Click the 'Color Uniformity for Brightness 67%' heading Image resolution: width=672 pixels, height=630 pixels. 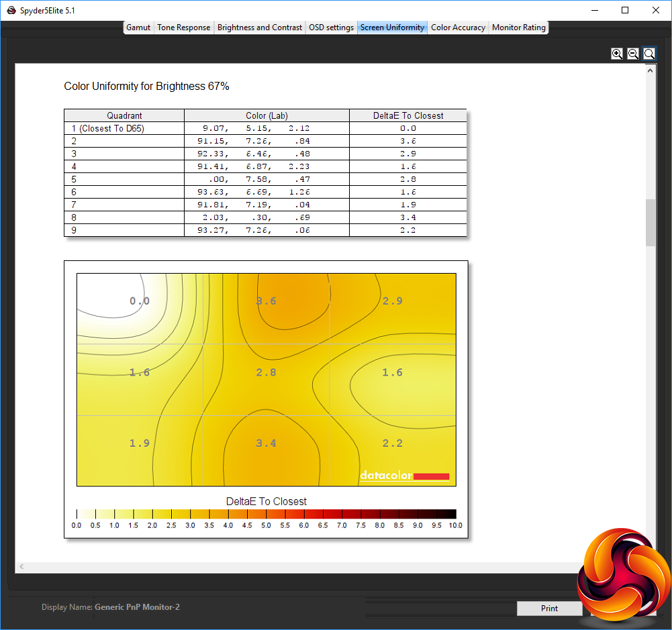(x=146, y=87)
